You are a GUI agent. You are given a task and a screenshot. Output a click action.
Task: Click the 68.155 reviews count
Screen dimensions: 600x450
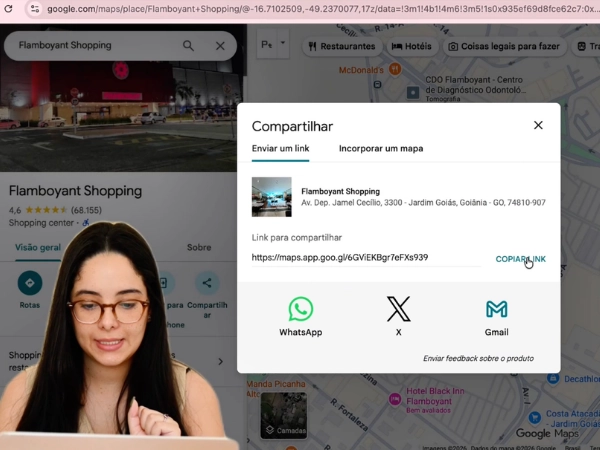(86, 210)
